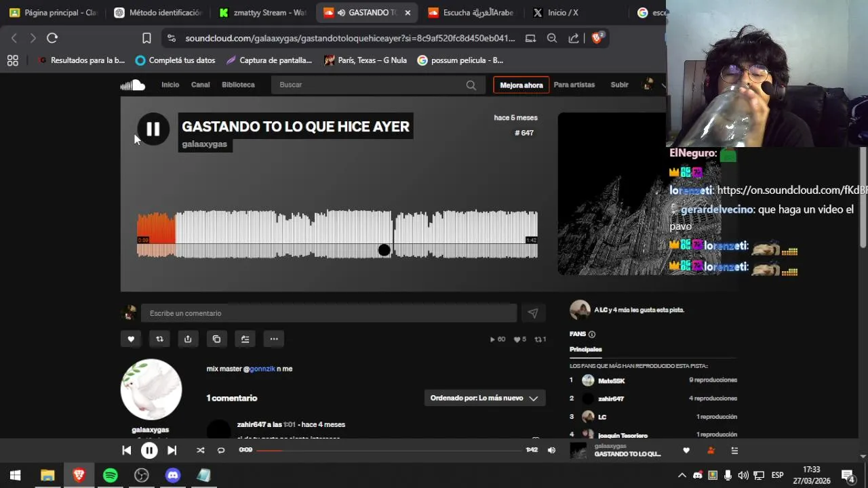Open Discord from the taskbar
The width and height of the screenshot is (868, 488).
[173, 475]
